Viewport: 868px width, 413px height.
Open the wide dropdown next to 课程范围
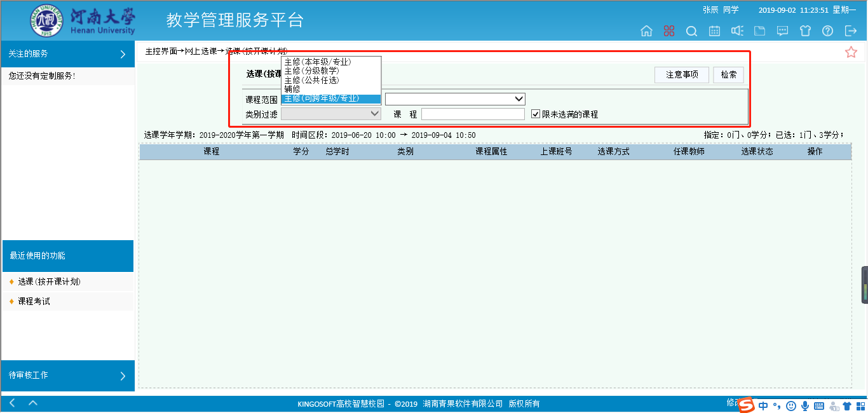click(455, 99)
